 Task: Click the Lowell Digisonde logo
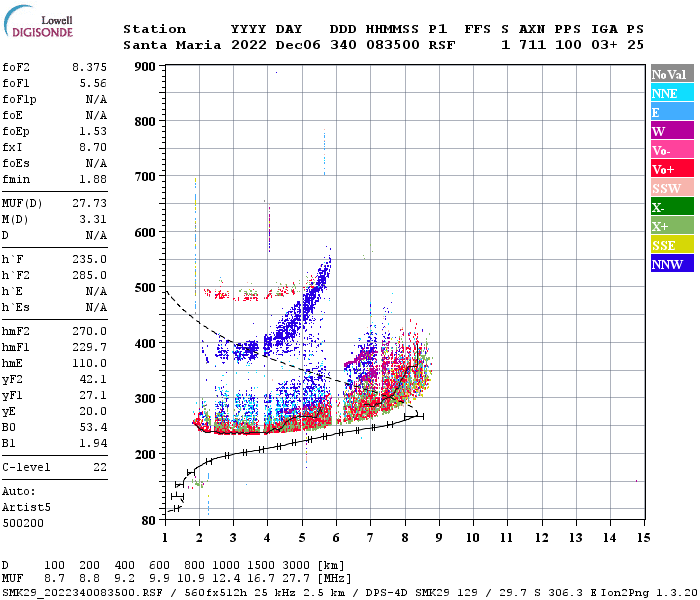point(38,21)
